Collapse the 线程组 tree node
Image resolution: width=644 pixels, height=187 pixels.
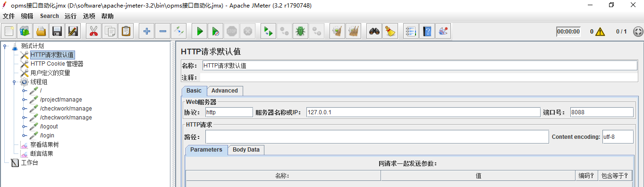click(15, 82)
